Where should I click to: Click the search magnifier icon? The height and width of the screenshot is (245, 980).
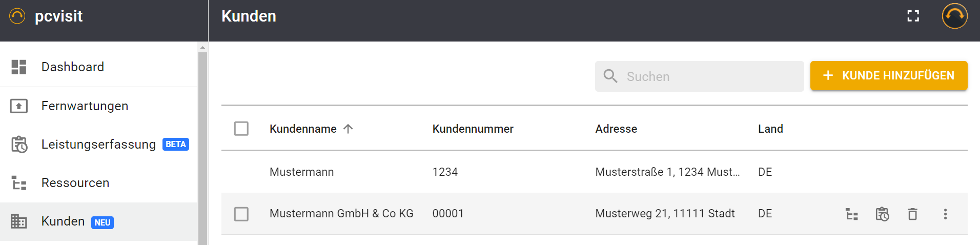610,76
